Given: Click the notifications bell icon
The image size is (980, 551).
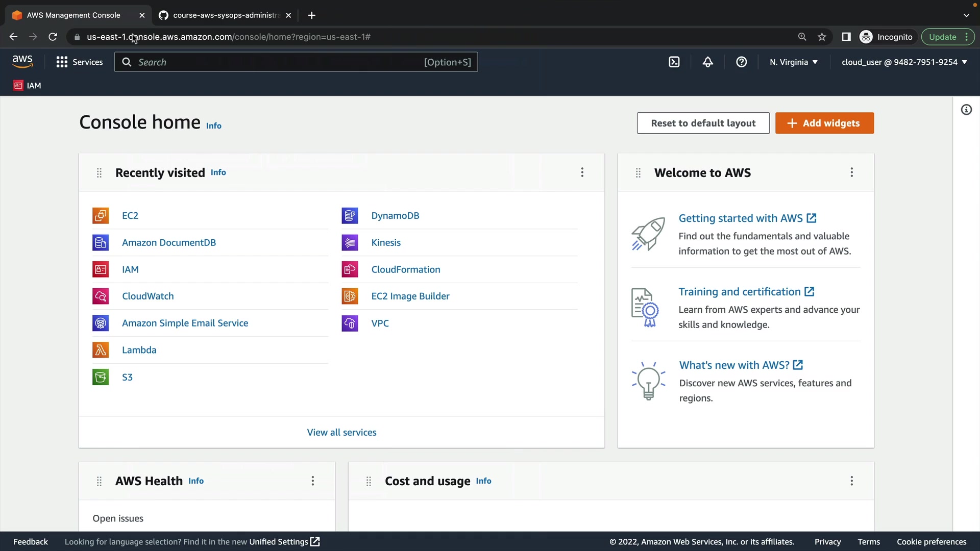Looking at the screenshot, I should (x=707, y=62).
